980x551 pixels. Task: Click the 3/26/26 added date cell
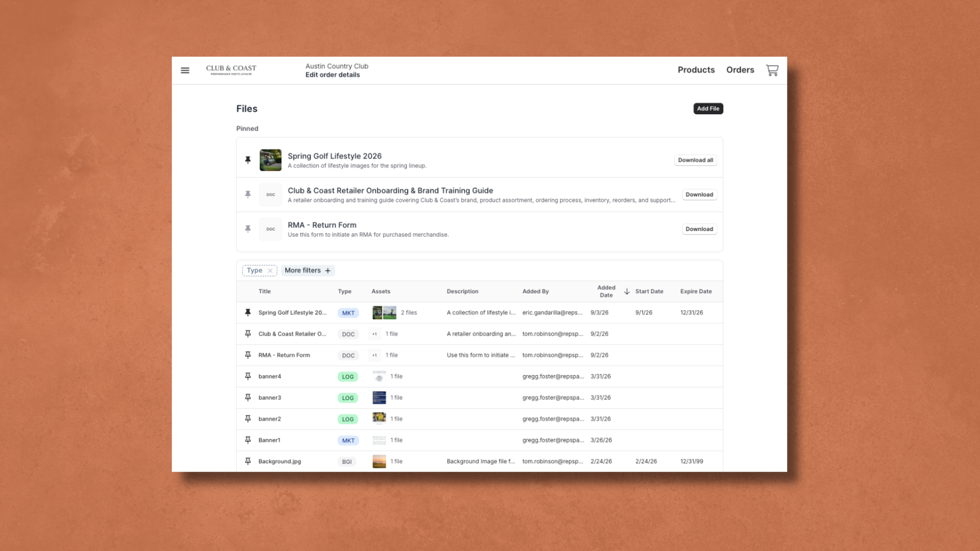coord(601,440)
